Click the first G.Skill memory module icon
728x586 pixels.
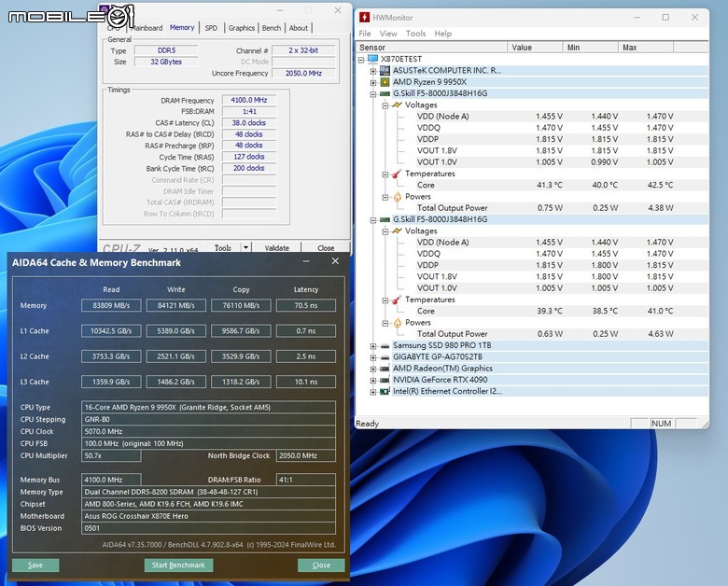click(x=385, y=93)
